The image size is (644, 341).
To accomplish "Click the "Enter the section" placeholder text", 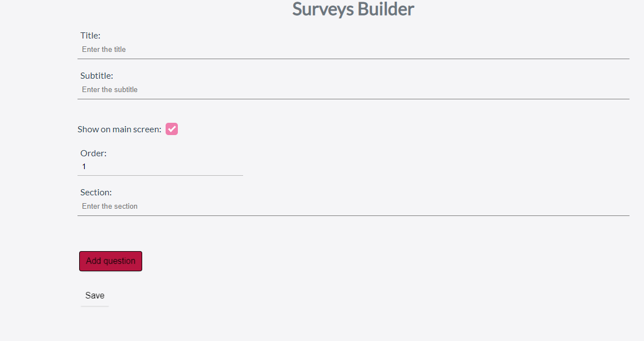I will tap(109, 206).
